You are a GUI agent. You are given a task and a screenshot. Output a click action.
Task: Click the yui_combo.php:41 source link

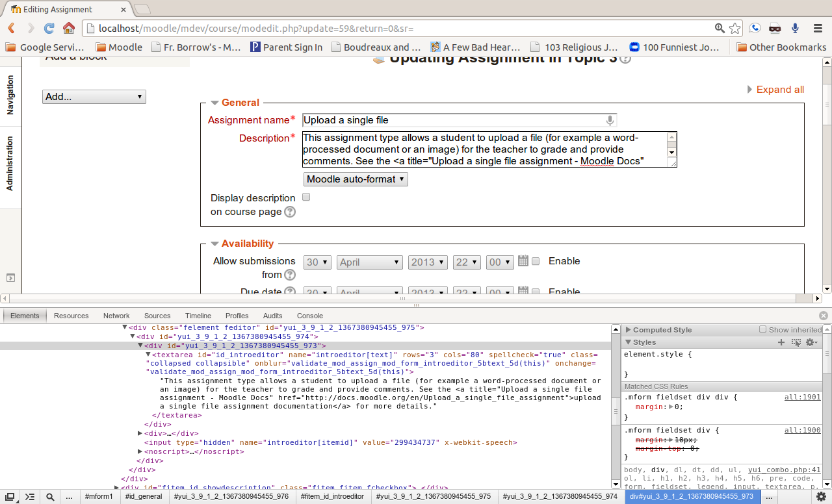coord(785,470)
